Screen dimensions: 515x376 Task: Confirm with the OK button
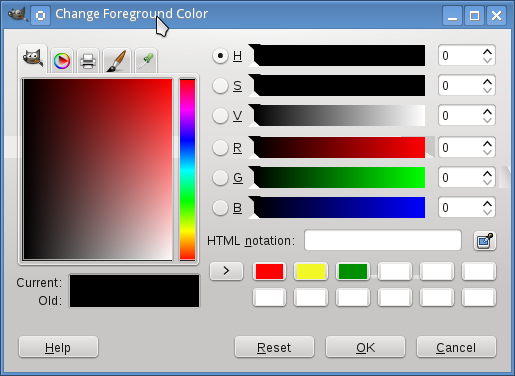click(365, 347)
